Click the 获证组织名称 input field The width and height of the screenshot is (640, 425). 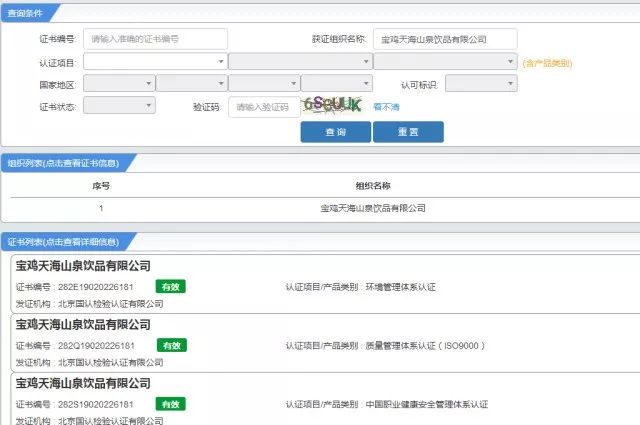tap(445, 39)
